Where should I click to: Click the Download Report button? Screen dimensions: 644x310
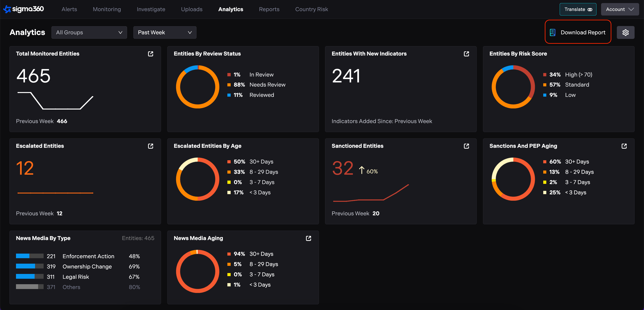(578, 32)
